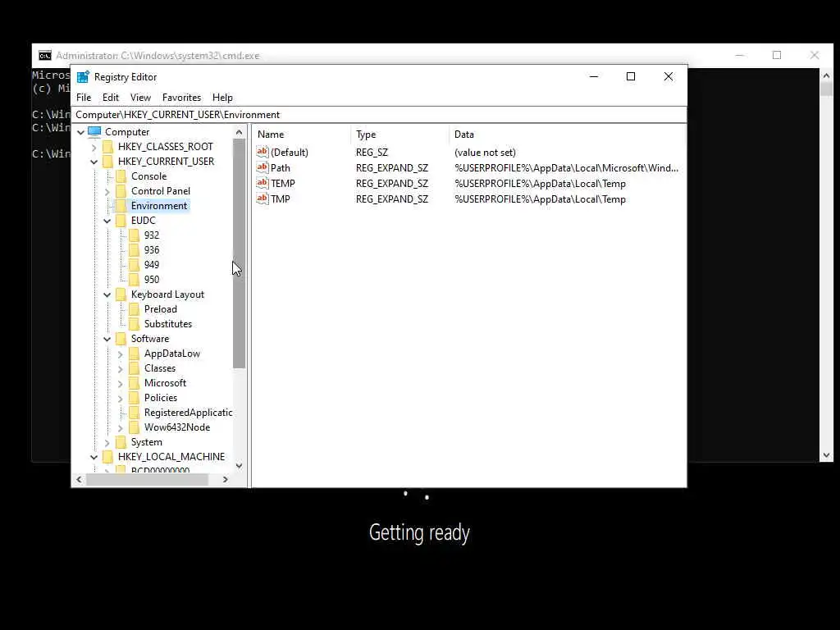The height and width of the screenshot is (630, 840).
Task: Open the Edit menu
Action: pyautogui.click(x=111, y=98)
